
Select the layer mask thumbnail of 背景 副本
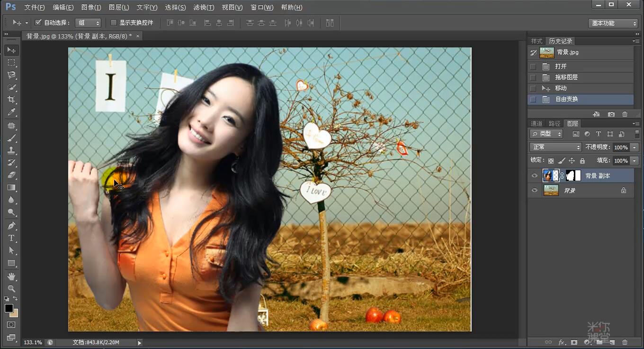coord(573,176)
